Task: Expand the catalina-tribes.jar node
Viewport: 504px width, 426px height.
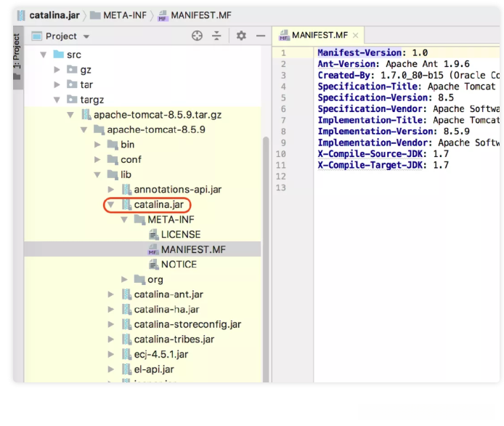Action: point(111,339)
